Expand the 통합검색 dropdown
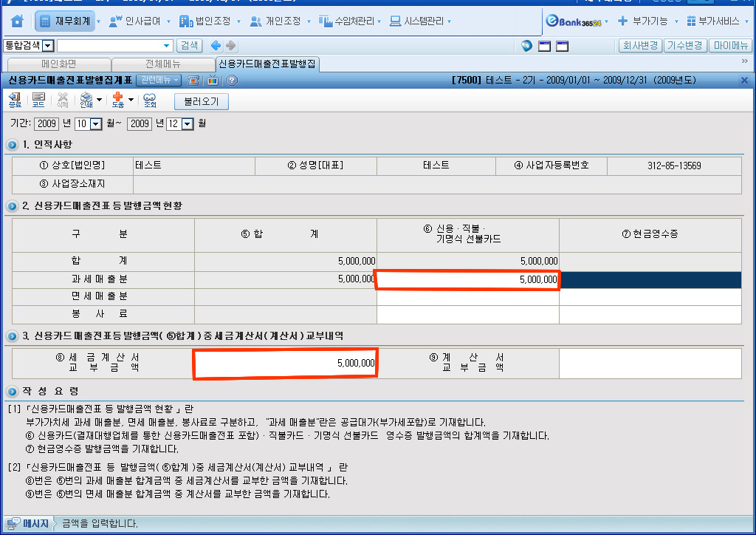The height and width of the screenshot is (535, 756). click(48, 46)
